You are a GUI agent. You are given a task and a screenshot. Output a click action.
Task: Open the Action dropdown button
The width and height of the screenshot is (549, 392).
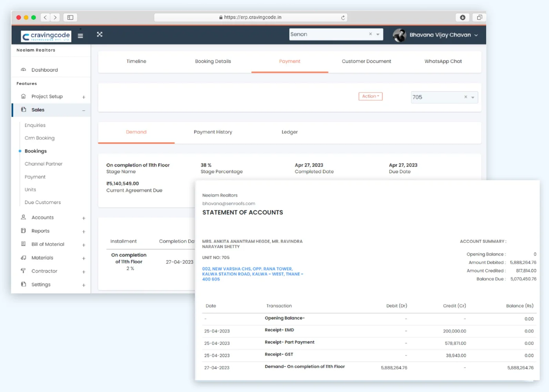click(x=371, y=96)
